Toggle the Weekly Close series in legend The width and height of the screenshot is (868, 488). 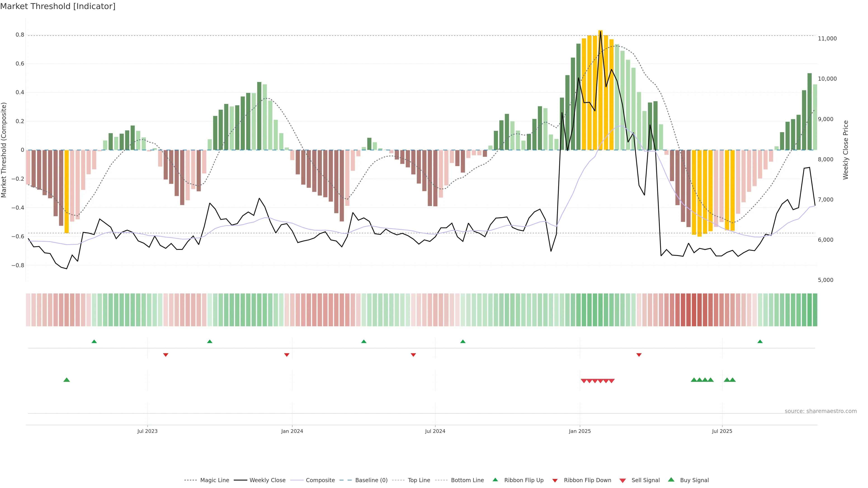[267, 480]
